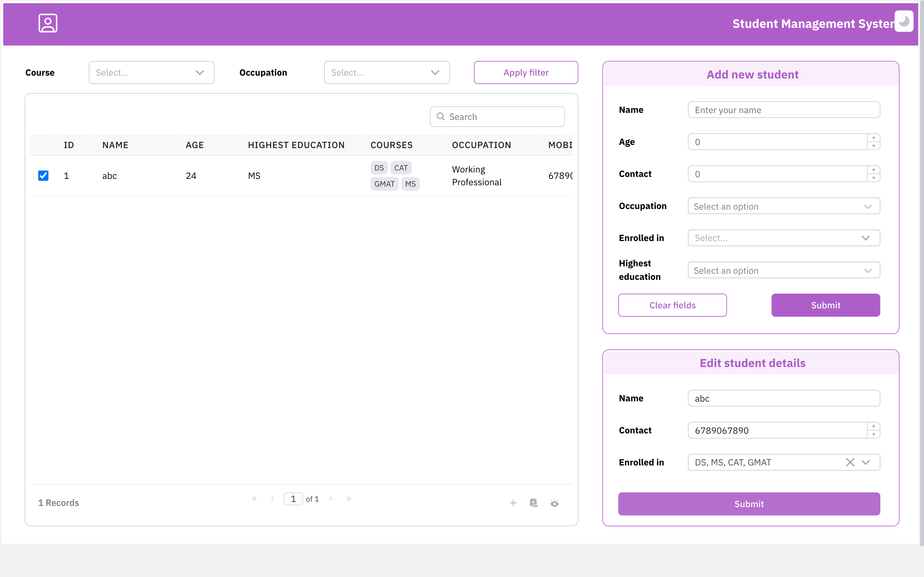This screenshot has height=577, width=924.
Task: Click the magnifier icon in Search box
Action: (x=441, y=116)
